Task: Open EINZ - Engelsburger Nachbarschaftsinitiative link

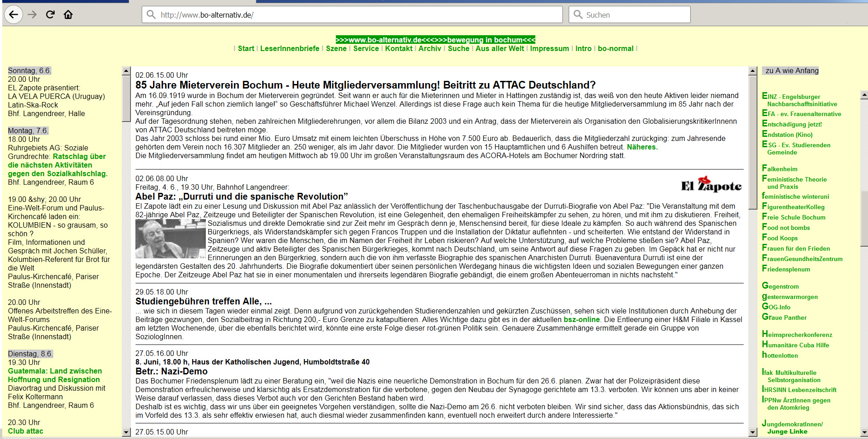Action: [x=799, y=99]
